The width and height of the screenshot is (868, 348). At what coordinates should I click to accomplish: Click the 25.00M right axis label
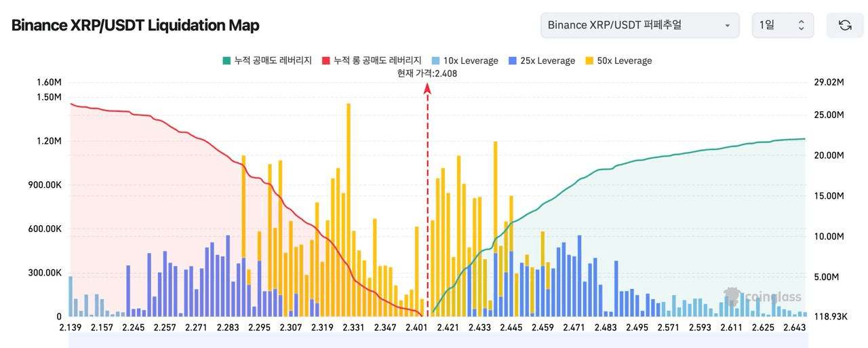pyautogui.click(x=828, y=115)
